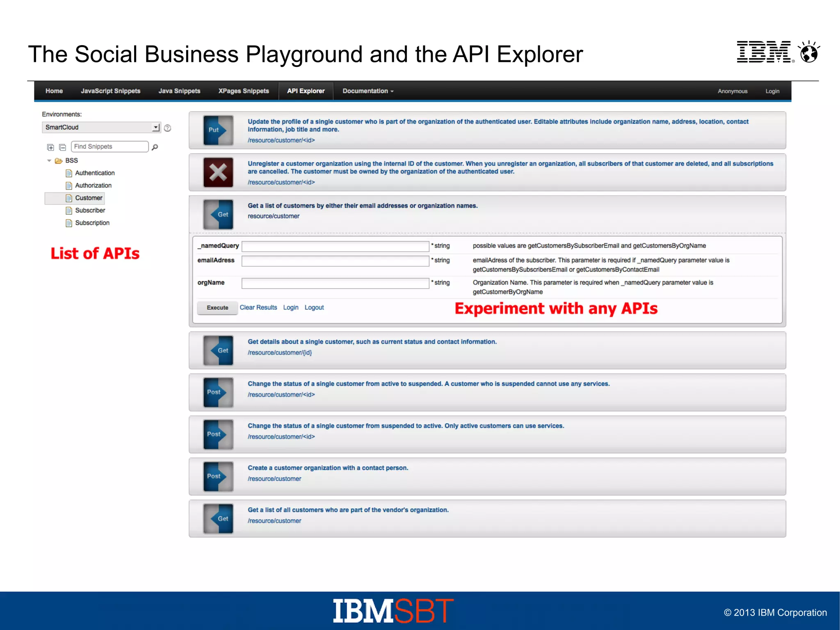Select Subscriber in the API tree
This screenshot has width=840, height=630.
coord(90,211)
